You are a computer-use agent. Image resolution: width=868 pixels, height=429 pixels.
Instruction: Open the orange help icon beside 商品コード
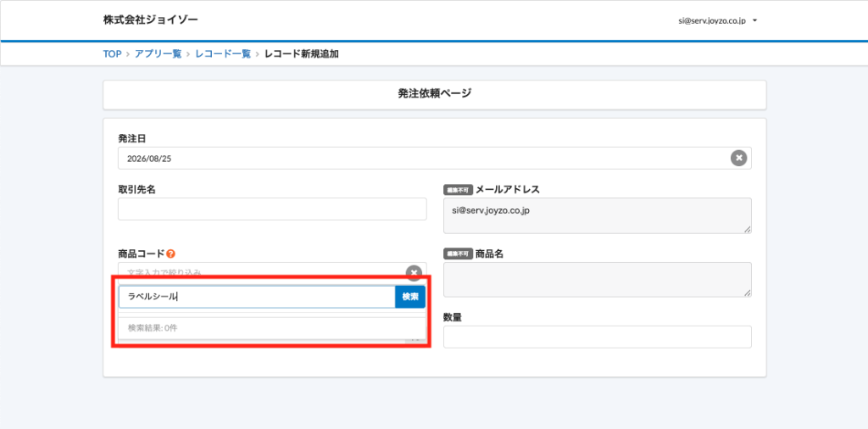(170, 254)
